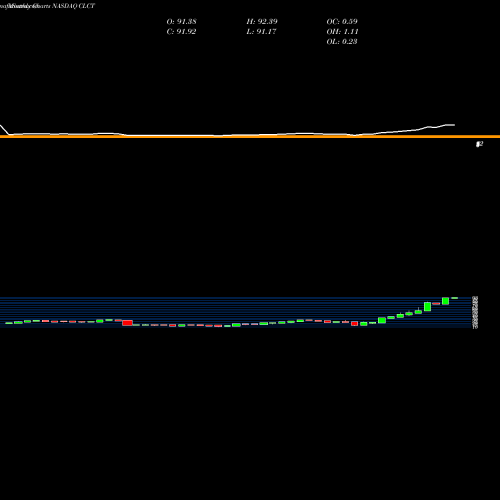Click the high price "H: 92.39"
Viewport: 500px width, 500px height.
click(x=262, y=21)
